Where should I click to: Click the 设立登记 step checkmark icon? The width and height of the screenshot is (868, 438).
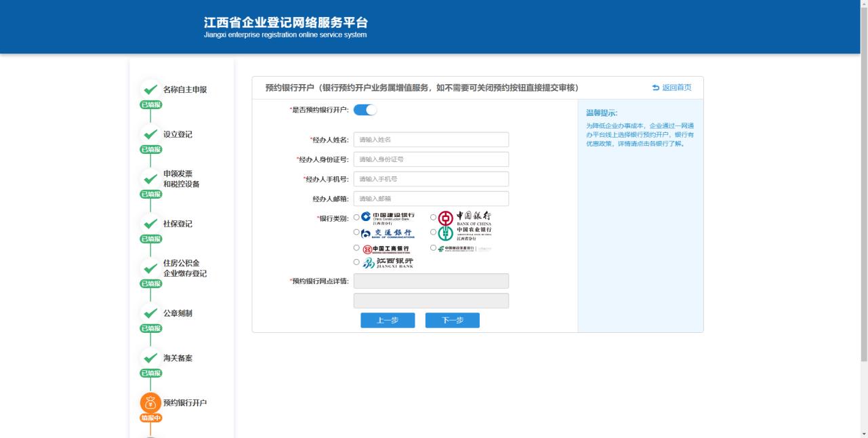(150, 134)
